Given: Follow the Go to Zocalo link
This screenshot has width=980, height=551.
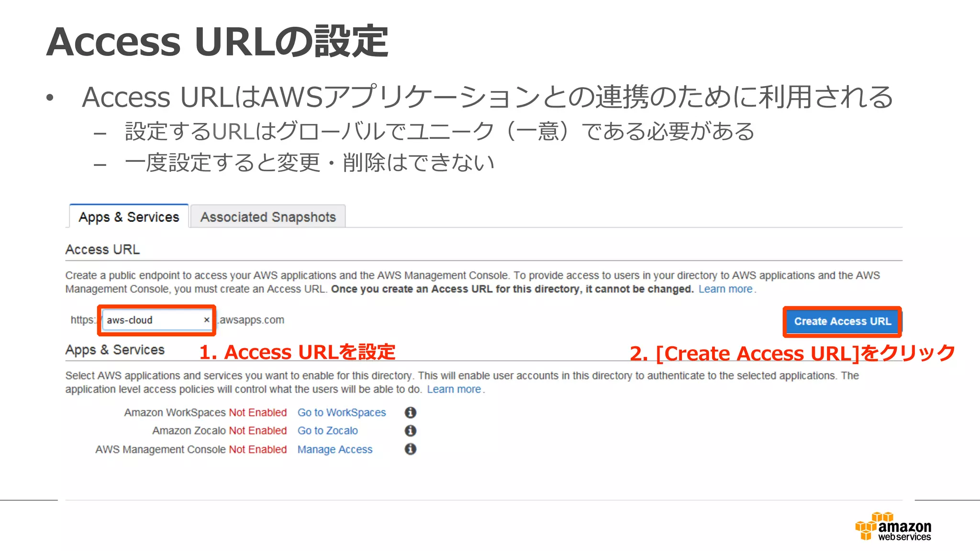Looking at the screenshot, I should (x=328, y=430).
